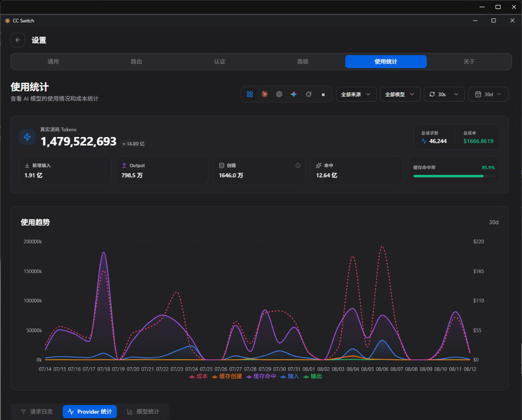Click the circle-slash filter icon

point(309,94)
